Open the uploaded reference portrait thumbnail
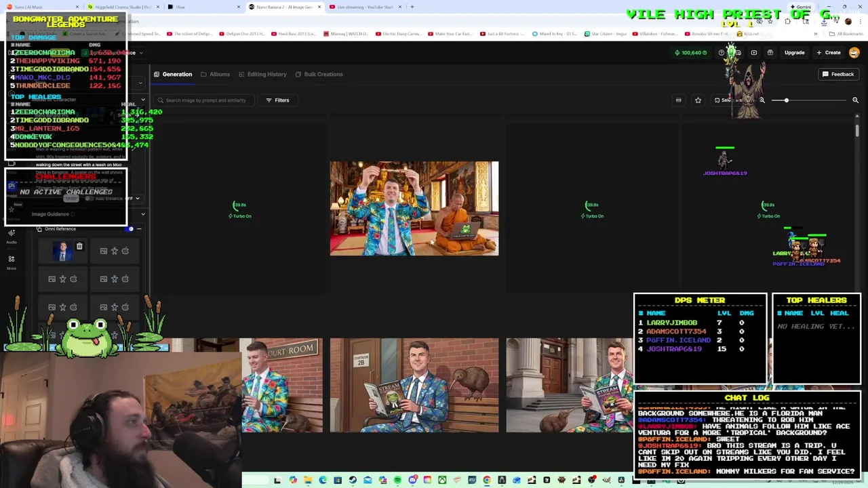This screenshot has width=868, height=488. pos(62,251)
